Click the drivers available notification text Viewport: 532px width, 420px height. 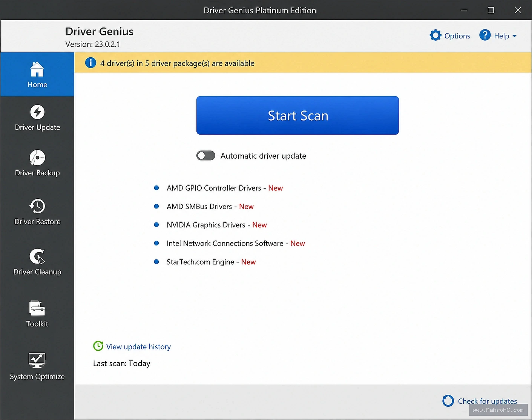[177, 63]
